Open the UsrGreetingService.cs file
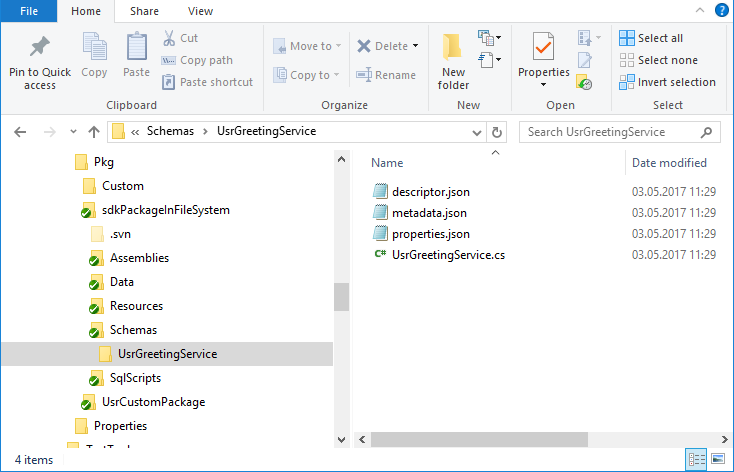Screen dimensions: 734x472 (x=448, y=255)
